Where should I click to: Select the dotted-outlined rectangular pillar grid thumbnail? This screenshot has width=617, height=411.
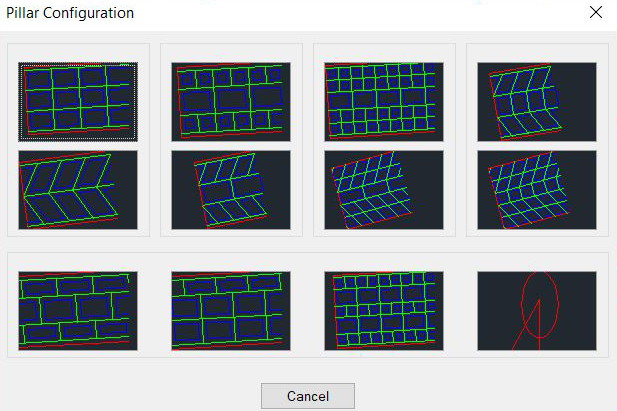[x=78, y=101]
